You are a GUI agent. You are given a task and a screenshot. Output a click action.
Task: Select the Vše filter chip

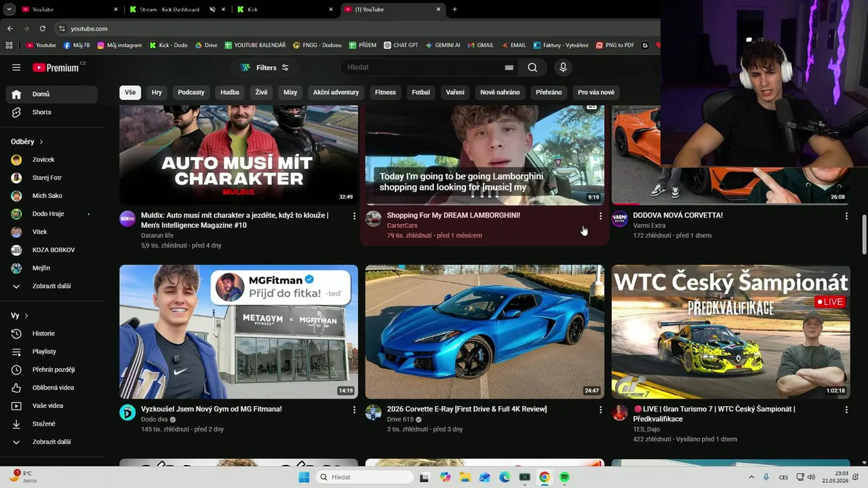point(130,92)
